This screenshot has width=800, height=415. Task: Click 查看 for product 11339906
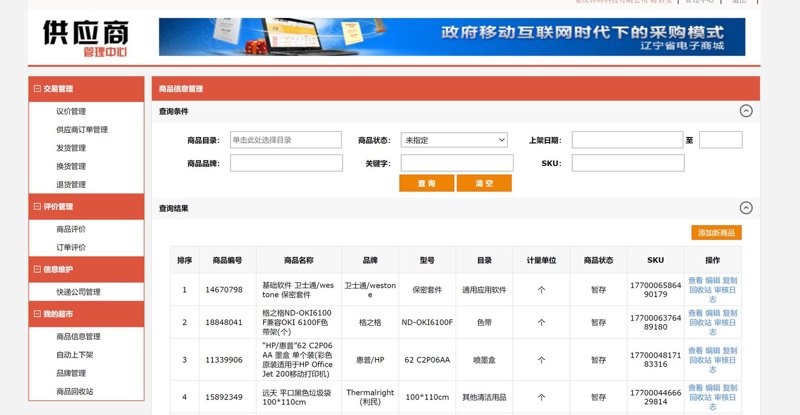click(x=695, y=351)
